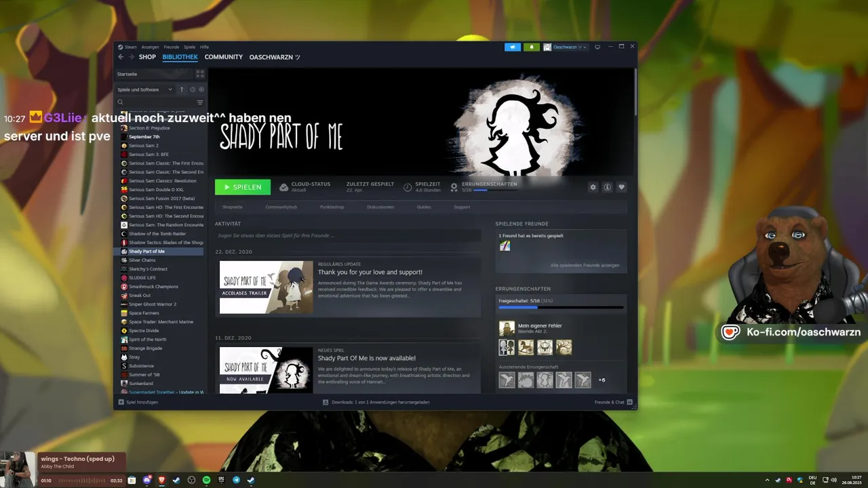868x488 pixels.
Task: Expand the Spiele und Software dropdown
Action: [x=145, y=89]
